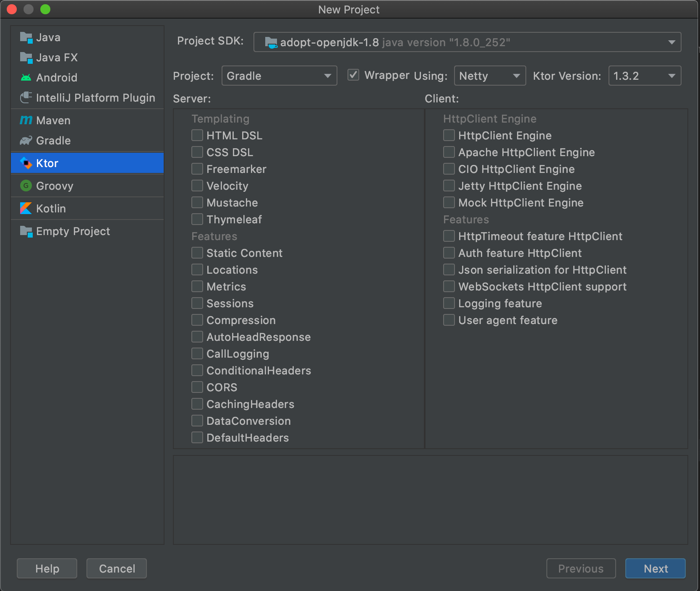Toggle the Locations feature checkbox
Screen dimensions: 700x591
(197, 269)
